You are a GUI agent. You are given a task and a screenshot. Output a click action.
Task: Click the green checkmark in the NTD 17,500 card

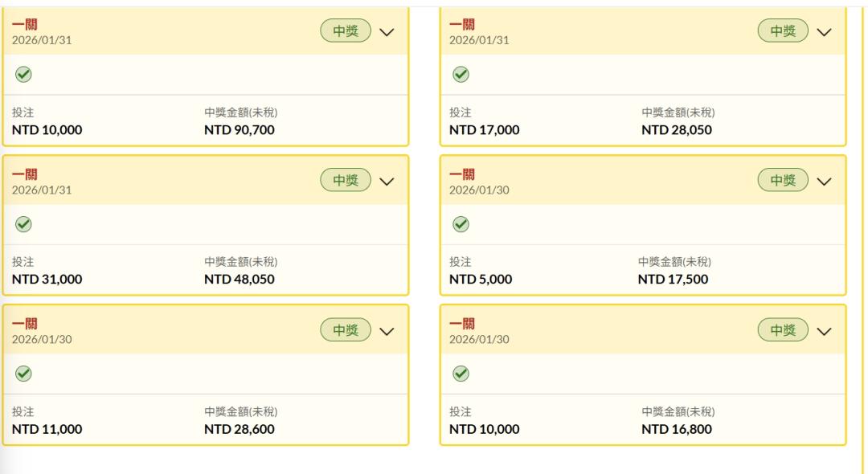pos(461,224)
